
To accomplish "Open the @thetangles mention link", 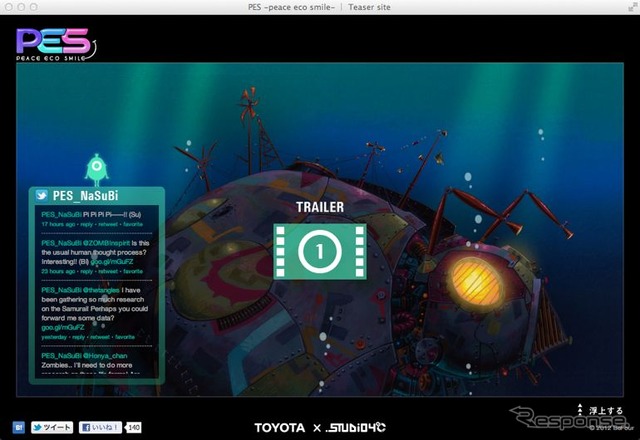I will tap(101, 290).
